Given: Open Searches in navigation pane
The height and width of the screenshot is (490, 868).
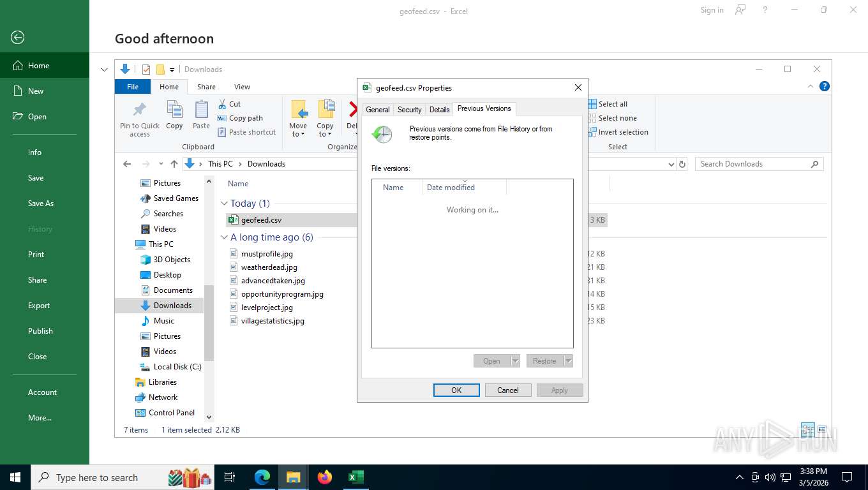Looking at the screenshot, I should click(x=162, y=214).
